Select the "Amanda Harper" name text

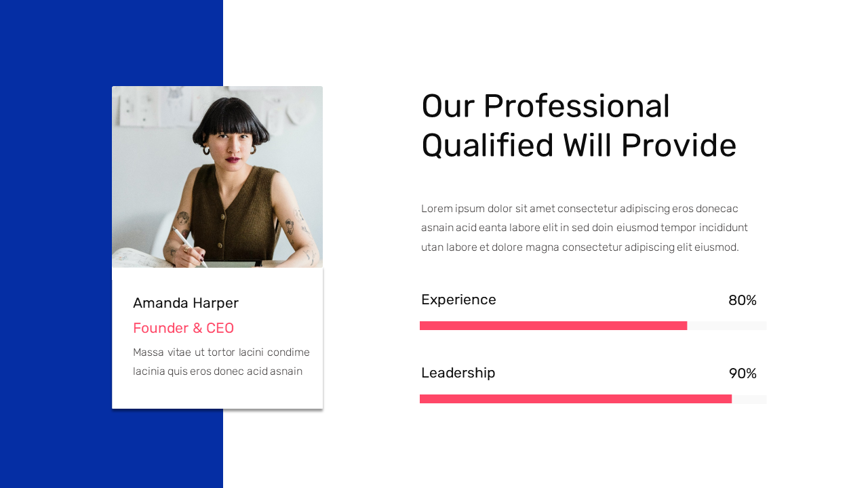[186, 303]
